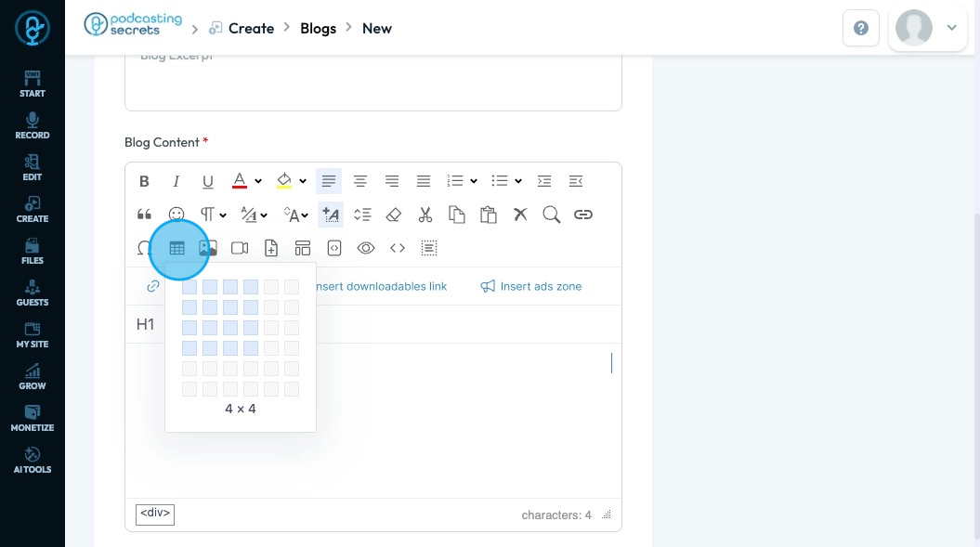Click the scissors cut icon

click(x=425, y=215)
